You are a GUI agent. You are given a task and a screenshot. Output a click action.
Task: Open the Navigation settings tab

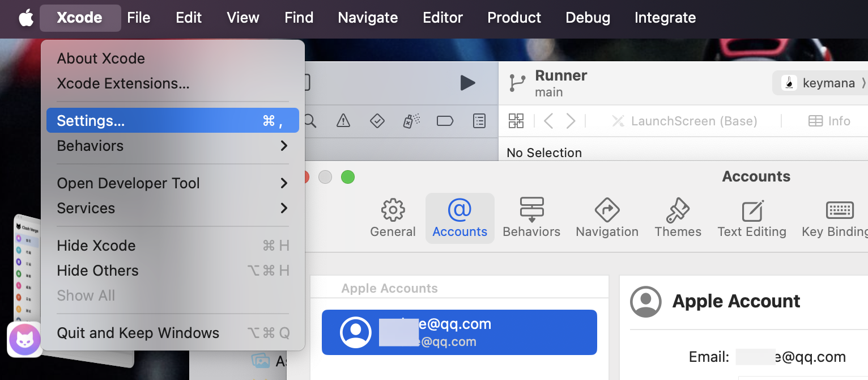click(x=607, y=218)
